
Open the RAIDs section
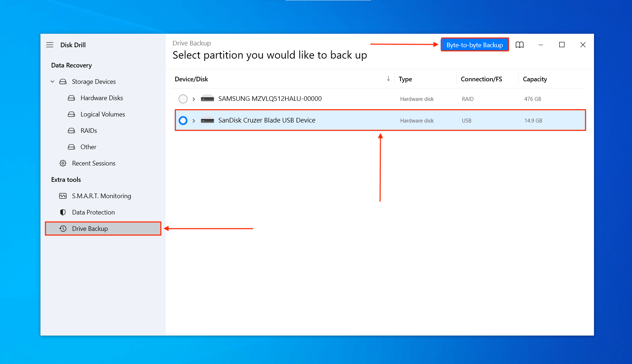pos(88,130)
